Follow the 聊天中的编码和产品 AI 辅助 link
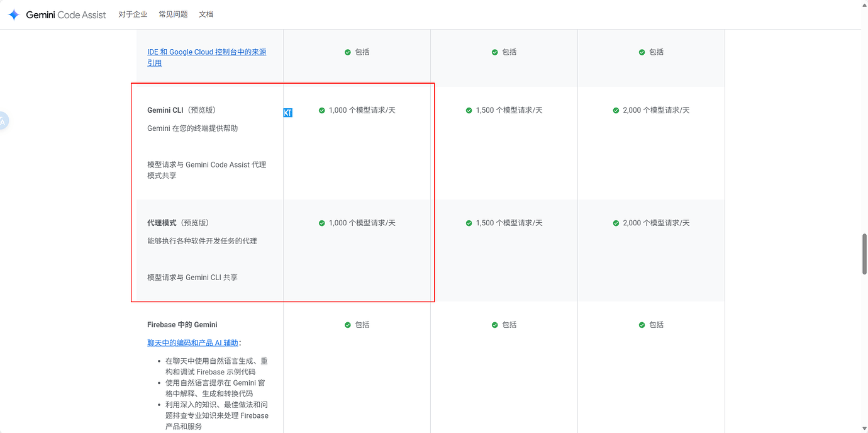This screenshot has height=433, width=868. click(192, 343)
